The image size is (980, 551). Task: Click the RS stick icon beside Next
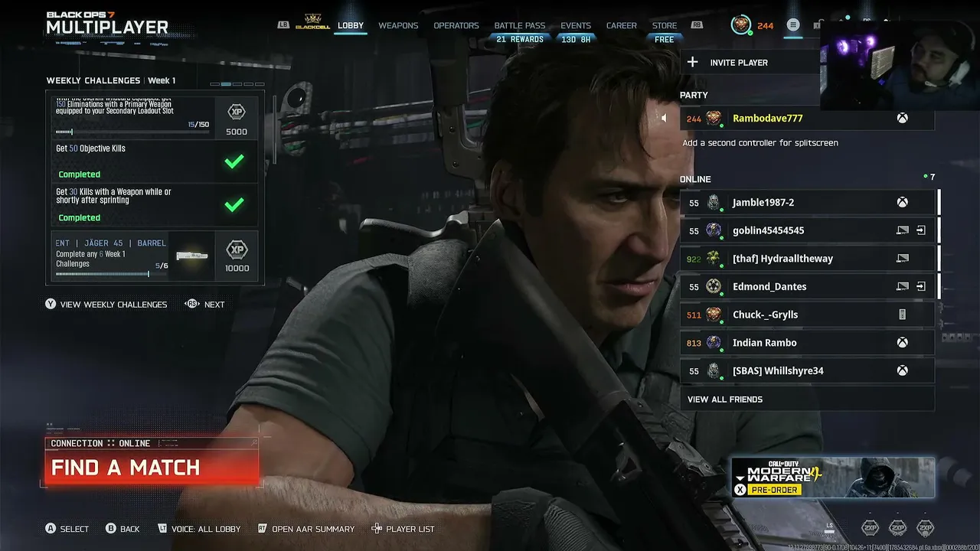[192, 304]
